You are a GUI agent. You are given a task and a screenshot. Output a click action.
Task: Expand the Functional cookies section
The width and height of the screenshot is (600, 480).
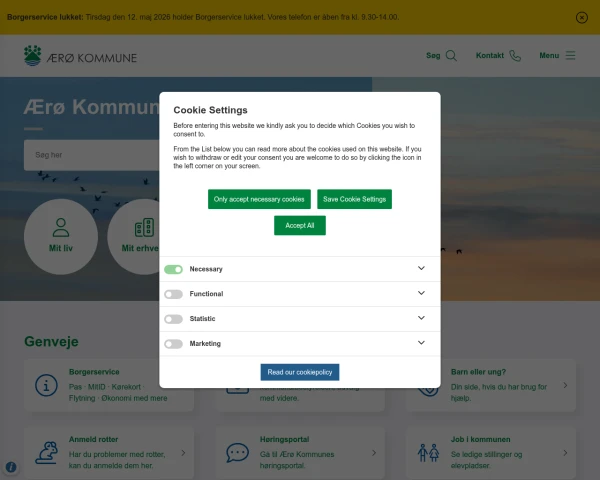(x=421, y=293)
